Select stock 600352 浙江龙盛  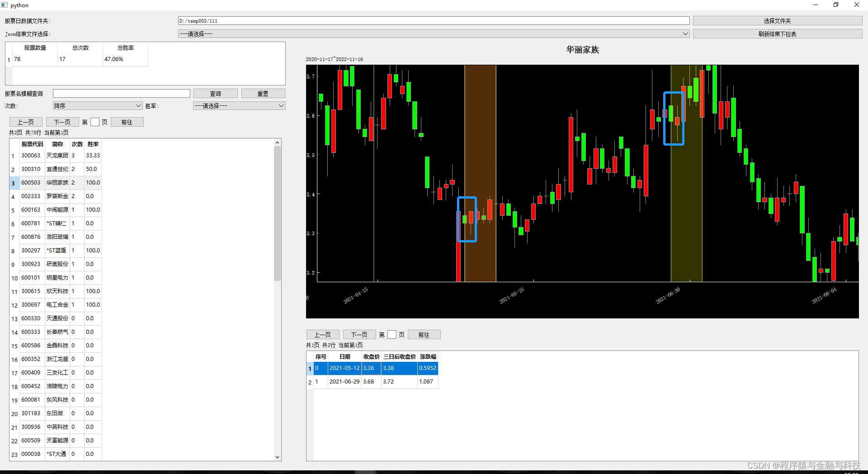click(56, 359)
